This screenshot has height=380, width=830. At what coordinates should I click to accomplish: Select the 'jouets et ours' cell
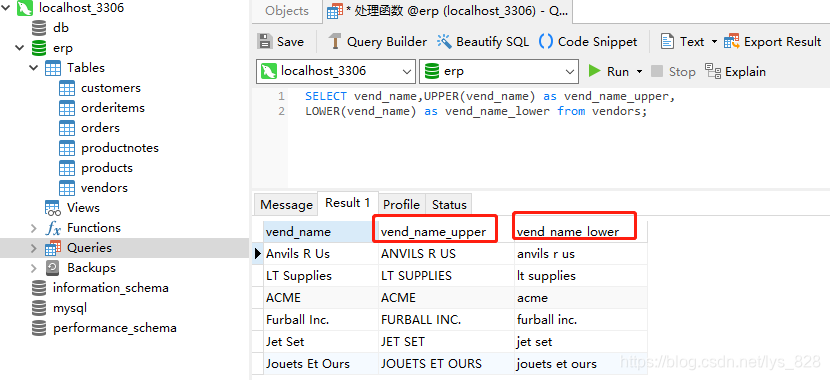coord(581,364)
